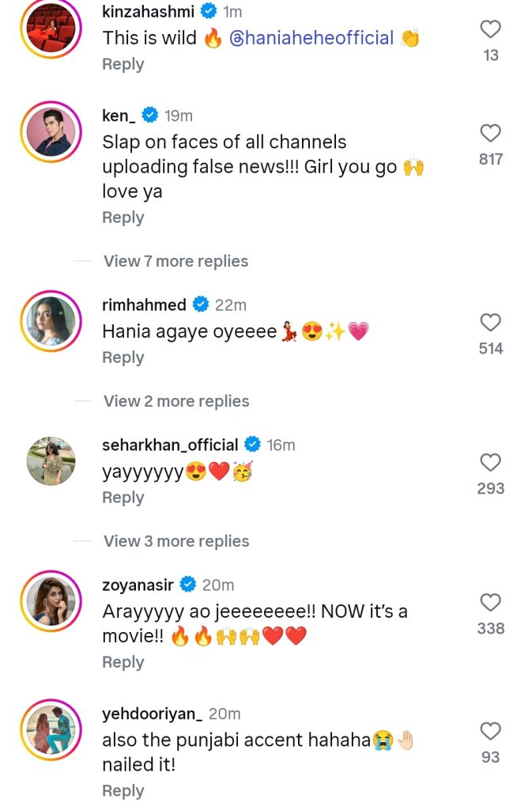Like rimhahmed's "Hania agaye" comment
532x810 pixels.
(490, 323)
